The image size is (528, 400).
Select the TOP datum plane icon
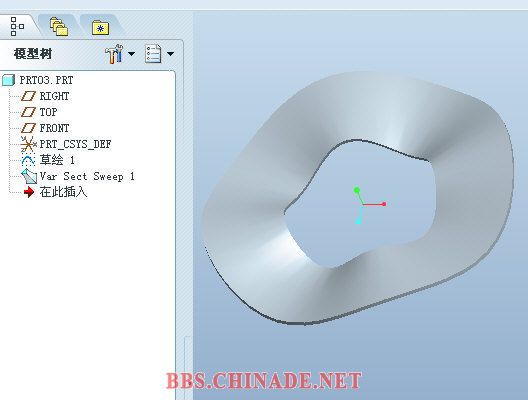[x=28, y=112]
